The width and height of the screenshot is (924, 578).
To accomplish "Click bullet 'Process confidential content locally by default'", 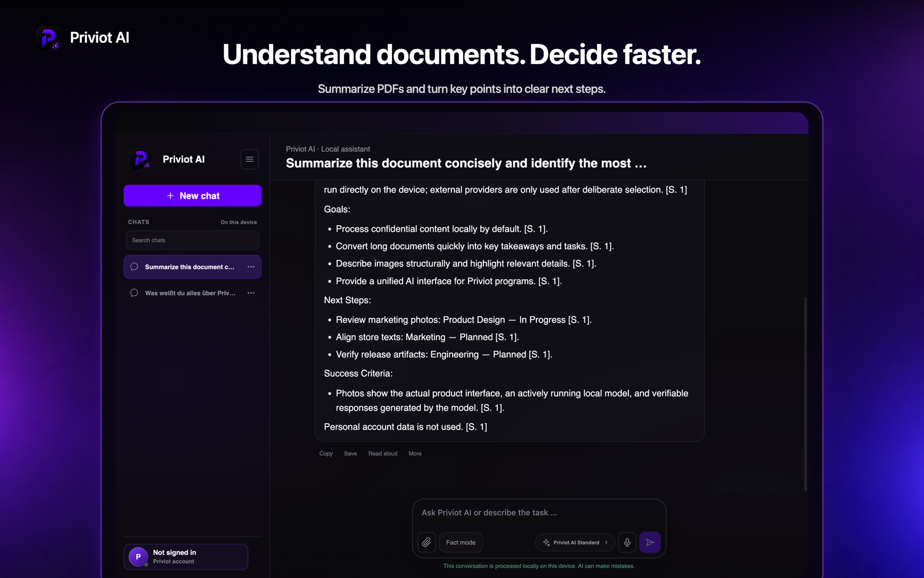I will tap(442, 229).
